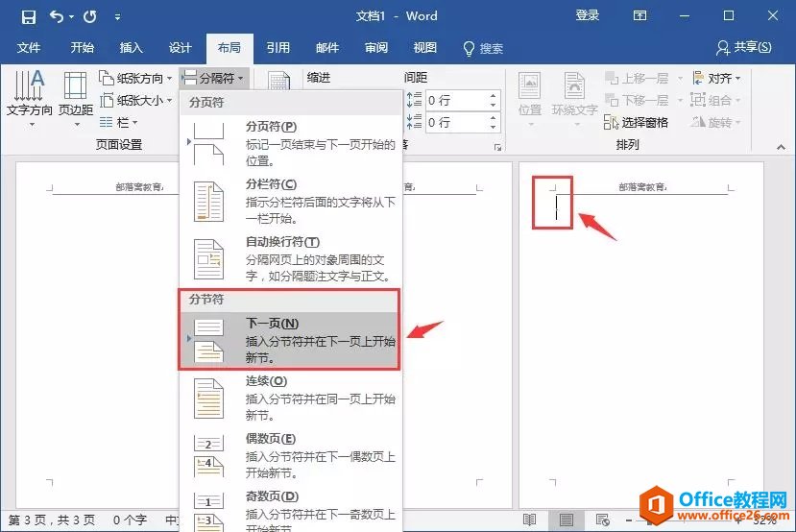Viewport: 796px width, 532px height.
Task: Switch to Print Layout view icon
Action: pyautogui.click(x=566, y=520)
